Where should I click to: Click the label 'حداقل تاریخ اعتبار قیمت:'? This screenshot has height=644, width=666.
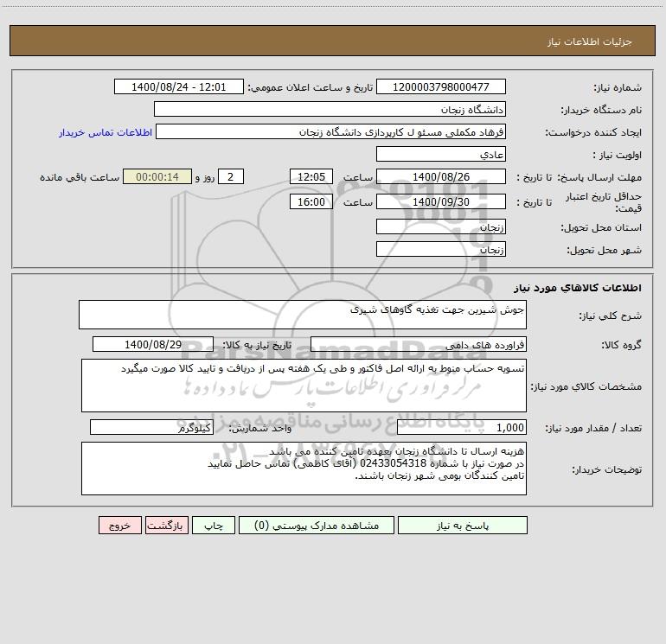click(603, 202)
